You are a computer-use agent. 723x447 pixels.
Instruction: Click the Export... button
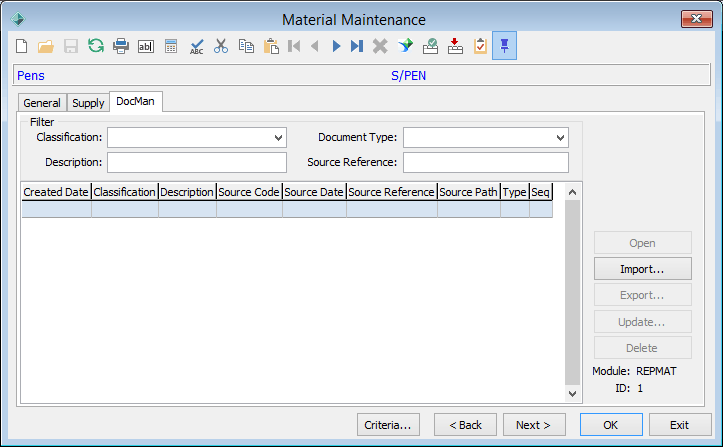coord(643,295)
